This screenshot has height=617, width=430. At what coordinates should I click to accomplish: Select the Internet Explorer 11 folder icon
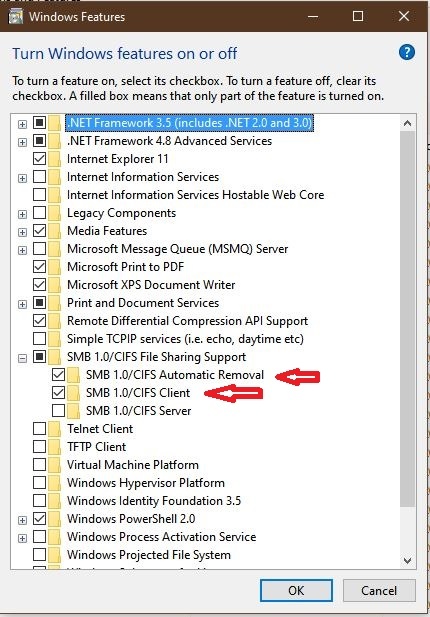click(55, 159)
